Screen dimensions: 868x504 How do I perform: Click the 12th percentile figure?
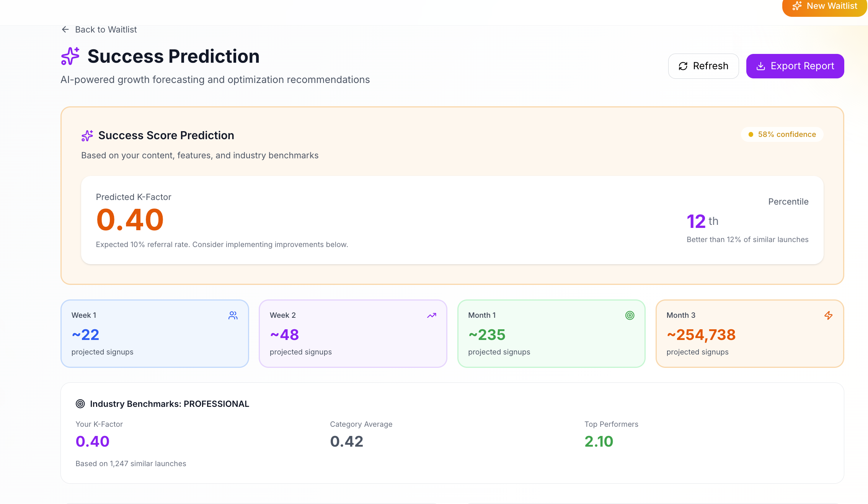[x=696, y=221]
